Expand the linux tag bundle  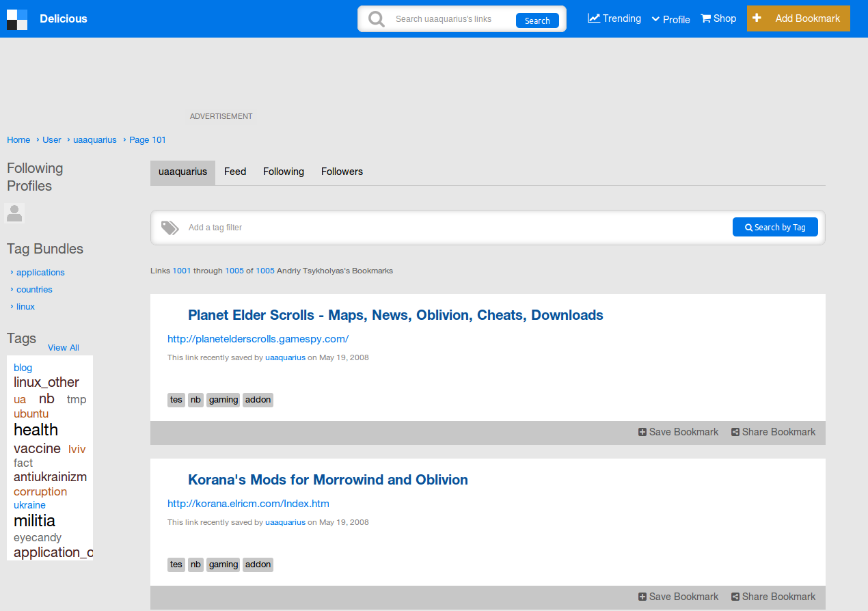pyautogui.click(x=25, y=306)
